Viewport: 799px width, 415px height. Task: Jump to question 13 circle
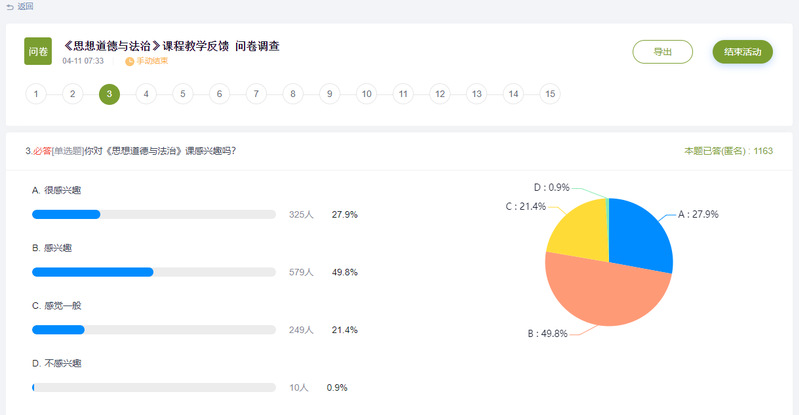476,94
